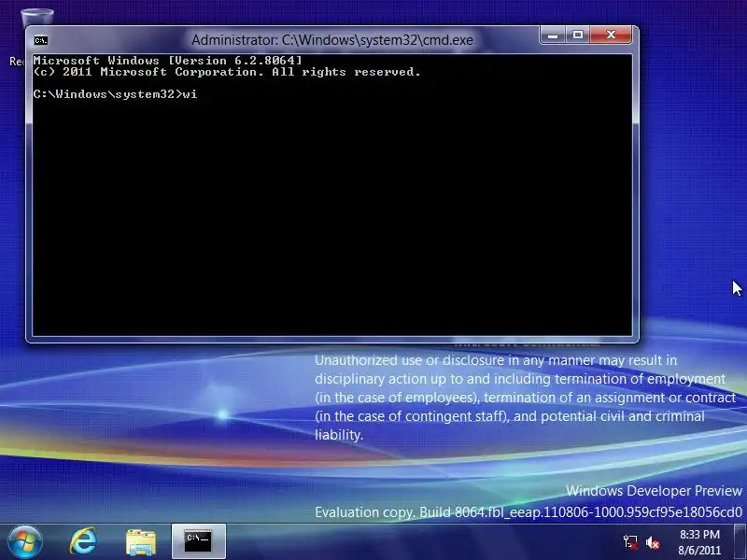Minimize the Command Prompt window
The height and width of the screenshot is (560, 747).
click(553, 35)
